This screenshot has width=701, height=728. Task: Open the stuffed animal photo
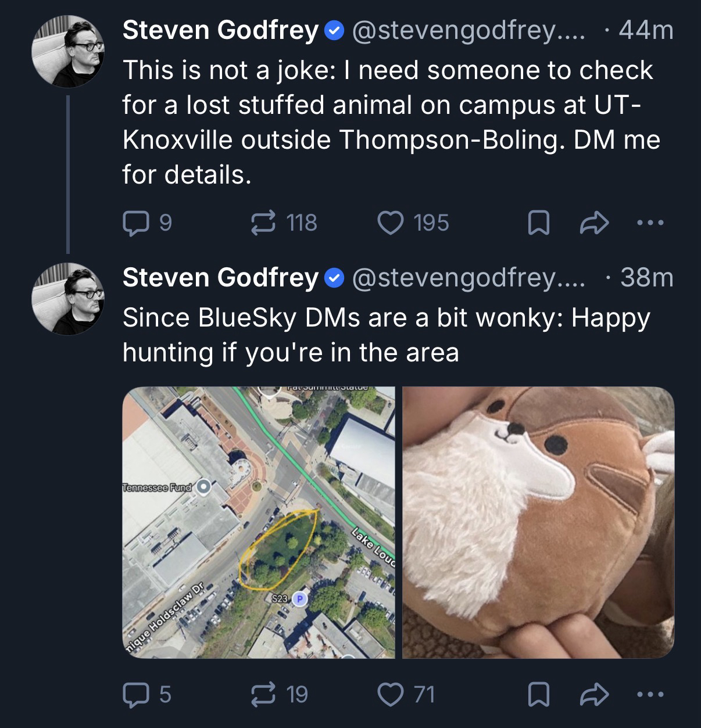click(x=538, y=522)
